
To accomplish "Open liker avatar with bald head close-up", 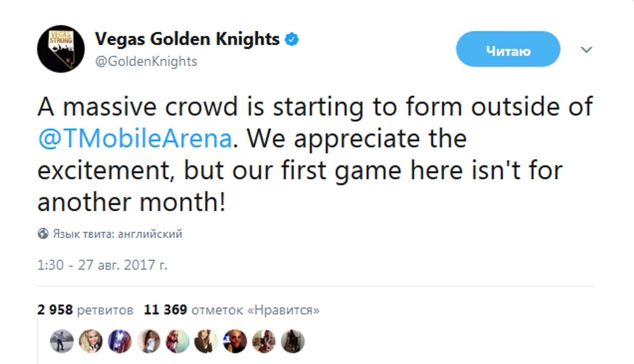I will [x=235, y=341].
